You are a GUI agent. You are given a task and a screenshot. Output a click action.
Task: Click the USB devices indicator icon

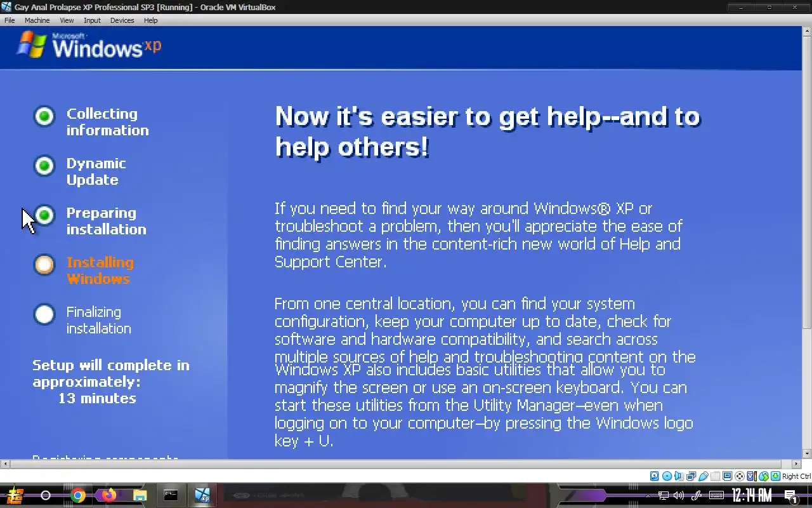pyautogui.click(x=704, y=476)
